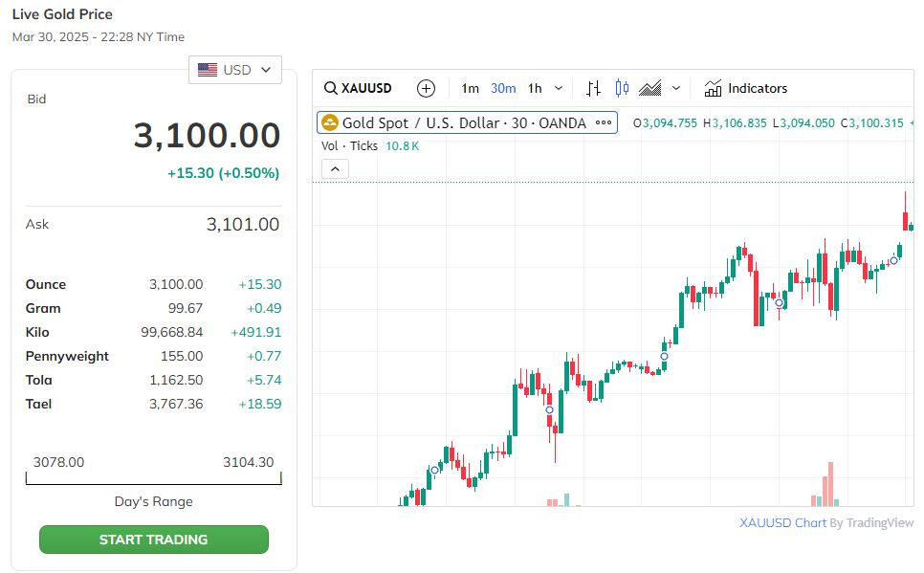Open the Indicators panel
The width and height of the screenshot is (924, 573).
[746, 88]
